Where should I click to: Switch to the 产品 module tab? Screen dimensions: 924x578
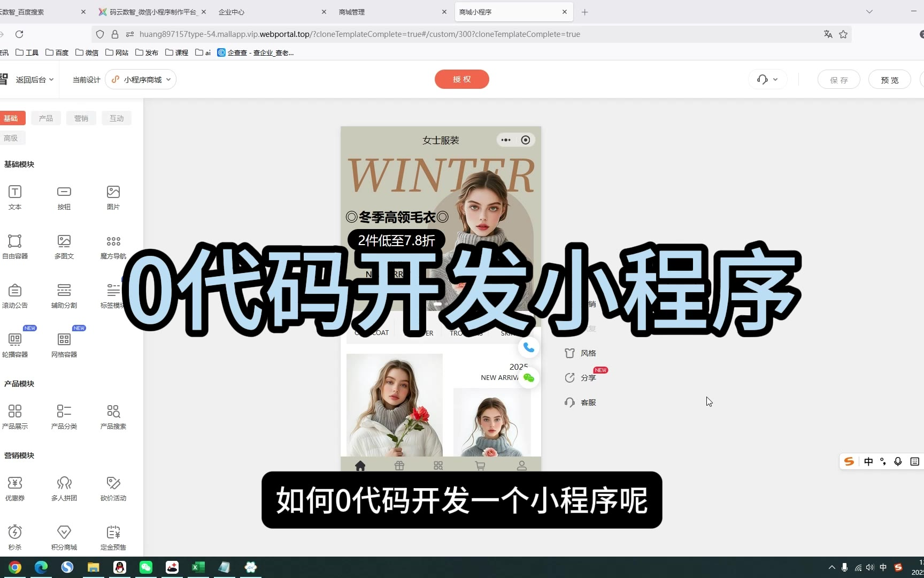coord(46,118)
